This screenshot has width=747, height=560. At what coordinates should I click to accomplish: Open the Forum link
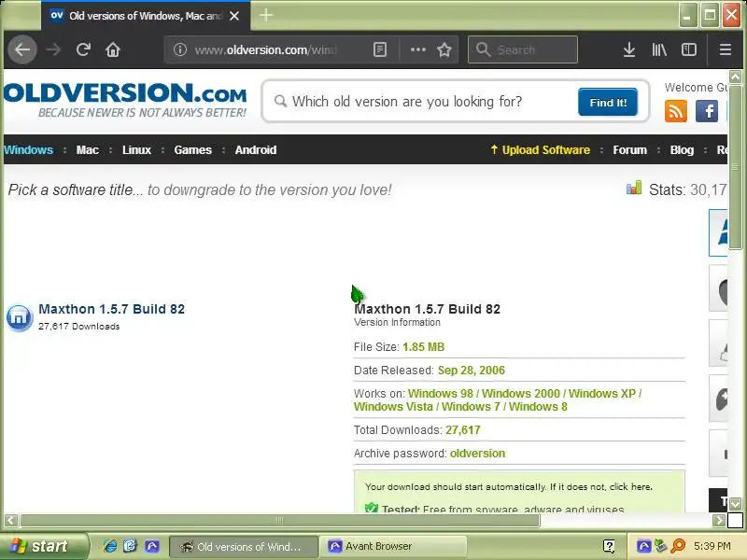coord(629,150)
